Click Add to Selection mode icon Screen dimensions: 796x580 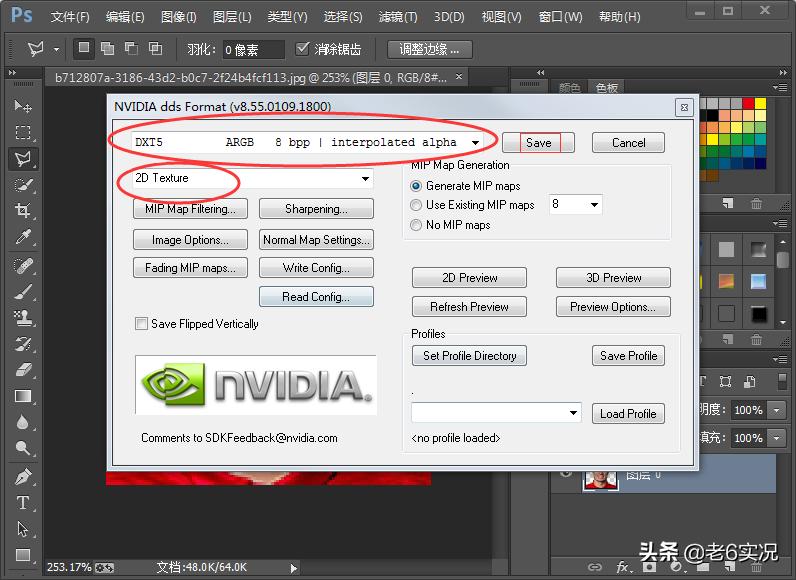click(x=107, y=48)
